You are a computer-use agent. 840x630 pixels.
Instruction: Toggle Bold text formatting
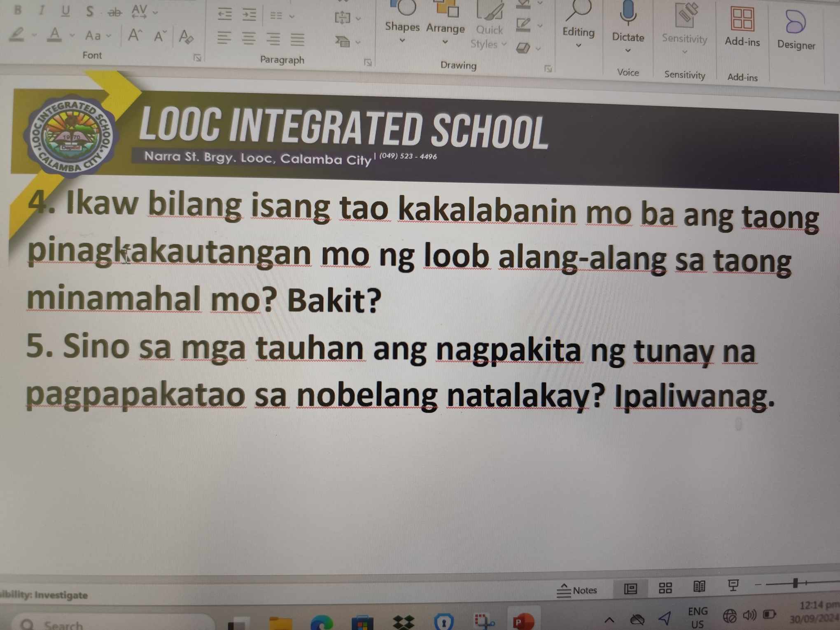[17, 10]
